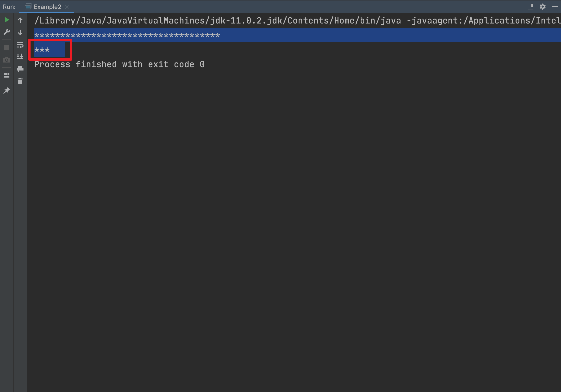Image resolution: width=561 pixels, height=392 pixels.
Task: Select the Example2 run tab
Action: [x=43, y=7]
